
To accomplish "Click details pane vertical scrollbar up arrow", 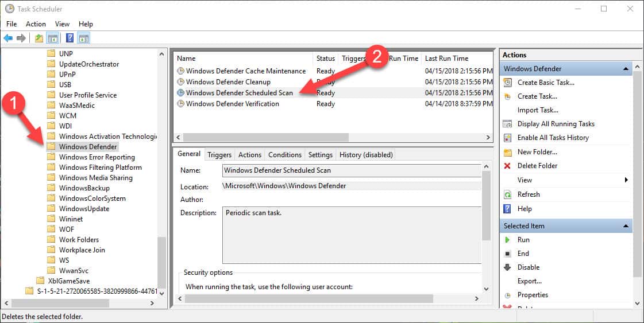I will tap(486, 166).
